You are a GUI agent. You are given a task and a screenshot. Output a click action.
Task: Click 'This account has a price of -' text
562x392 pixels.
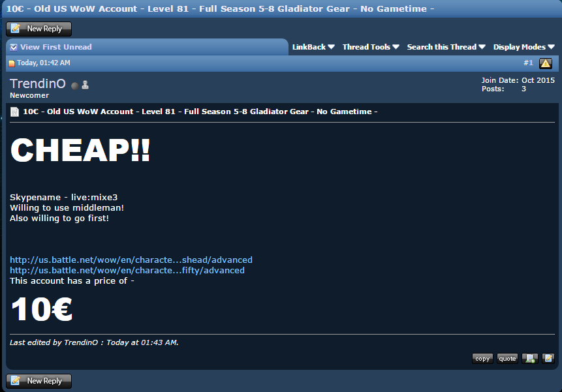pos(72,280)
